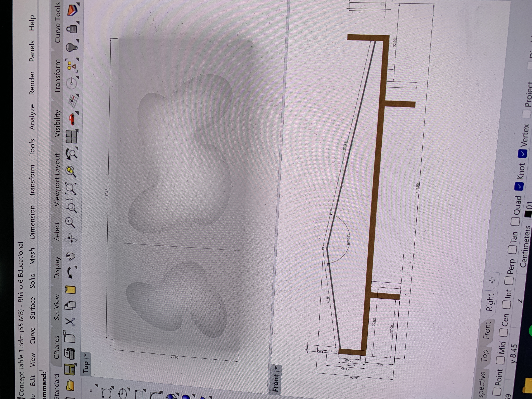The width and height of the screenshot is (532, 399).
Task: Open the Surface menu
Action: click(33, 308)
